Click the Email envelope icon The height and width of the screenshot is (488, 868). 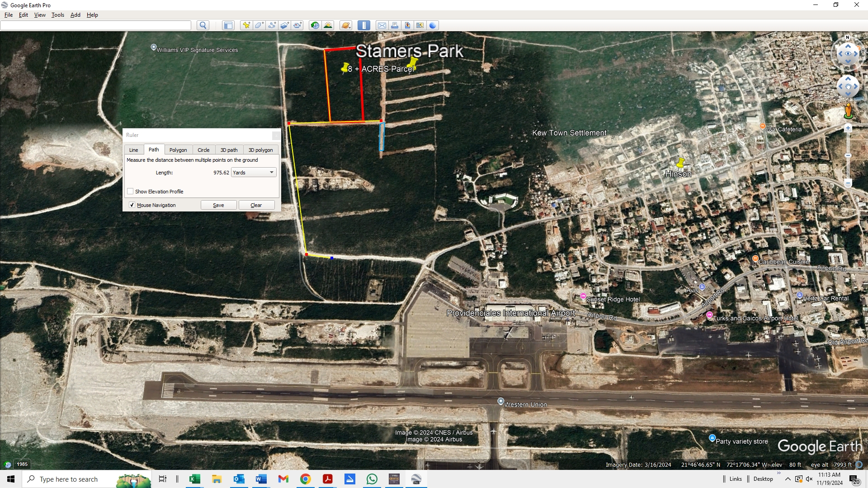pos(382,25)
